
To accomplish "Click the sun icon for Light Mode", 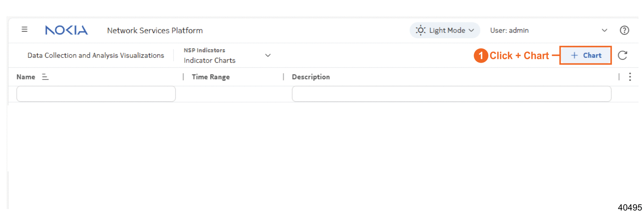I will [421, 30].
